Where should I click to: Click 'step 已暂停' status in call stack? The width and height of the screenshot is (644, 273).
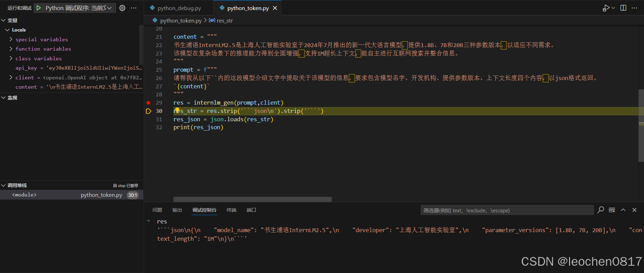point(126,186)
